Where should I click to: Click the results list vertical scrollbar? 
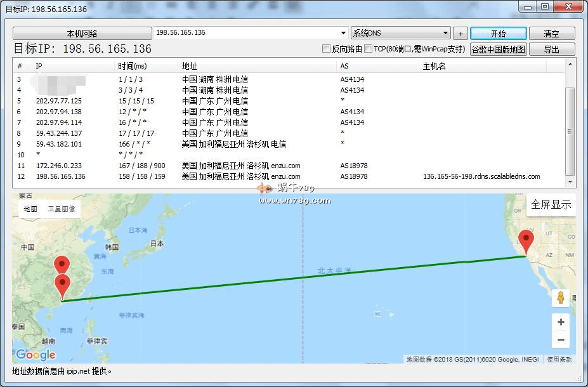tap(570, 130)
